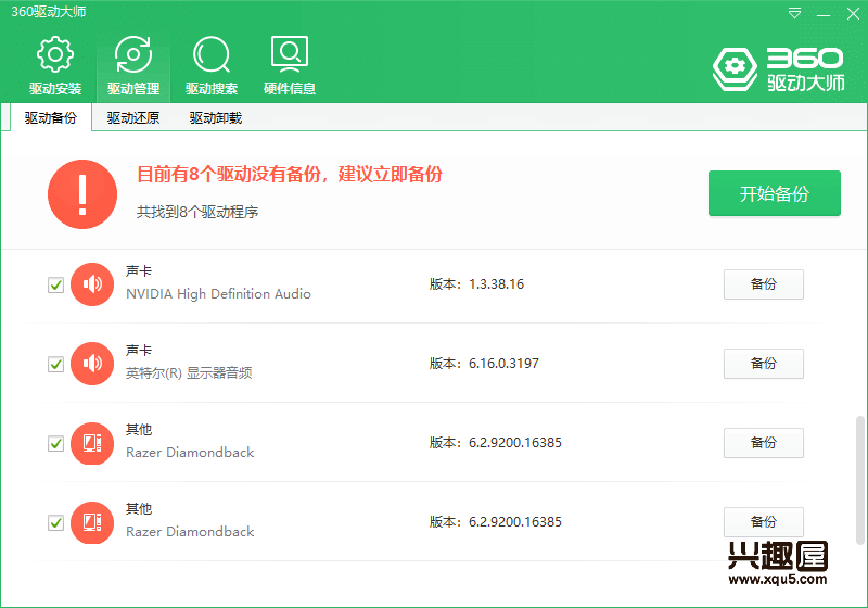The width and height of the screenshot is (868, 608).
Task: Click the NVIDIA High Definition Audio speaker icon
Action: (92, 284)
